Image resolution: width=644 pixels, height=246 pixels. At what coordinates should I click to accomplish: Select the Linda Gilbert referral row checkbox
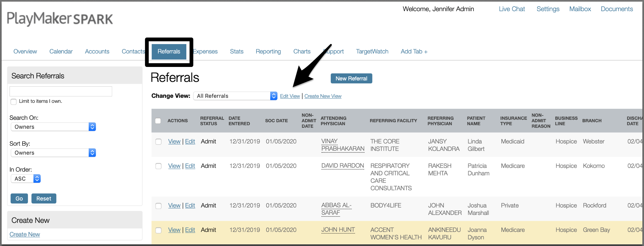pyautogui.click(x=158, y=142)
